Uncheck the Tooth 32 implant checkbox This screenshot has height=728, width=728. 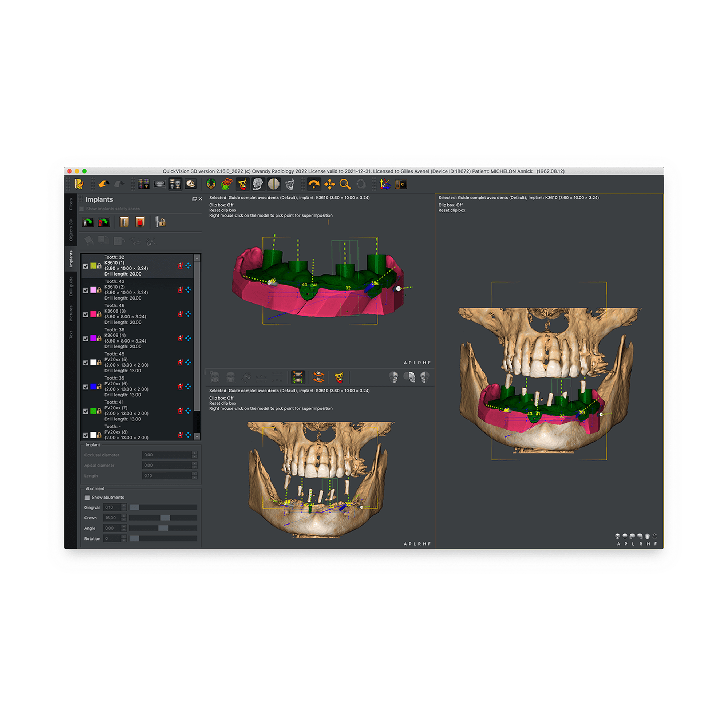point(86,266)
